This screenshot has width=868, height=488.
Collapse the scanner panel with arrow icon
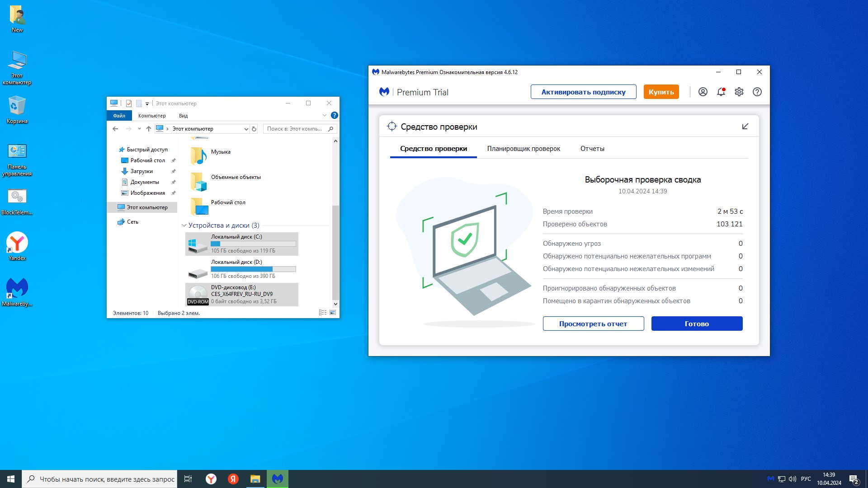pos(745,127)
